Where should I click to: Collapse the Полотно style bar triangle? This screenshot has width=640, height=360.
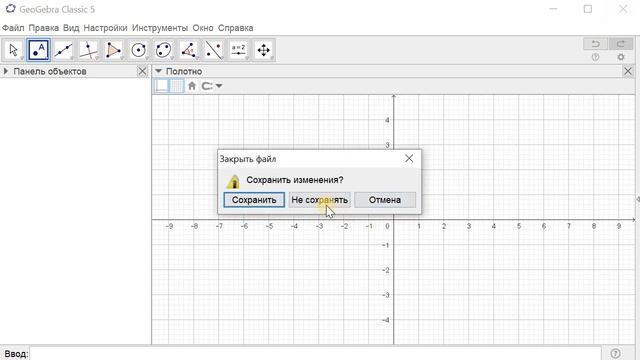pos(158,71)
